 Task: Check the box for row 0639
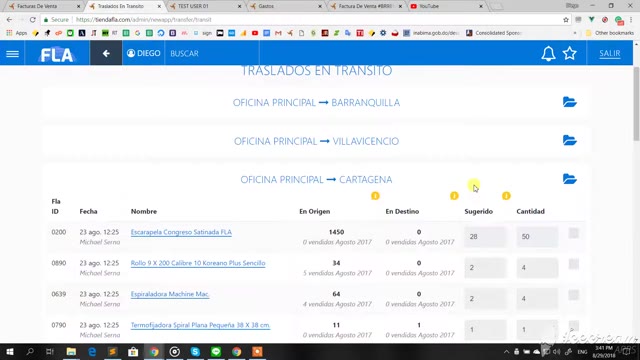click(573, 295)
